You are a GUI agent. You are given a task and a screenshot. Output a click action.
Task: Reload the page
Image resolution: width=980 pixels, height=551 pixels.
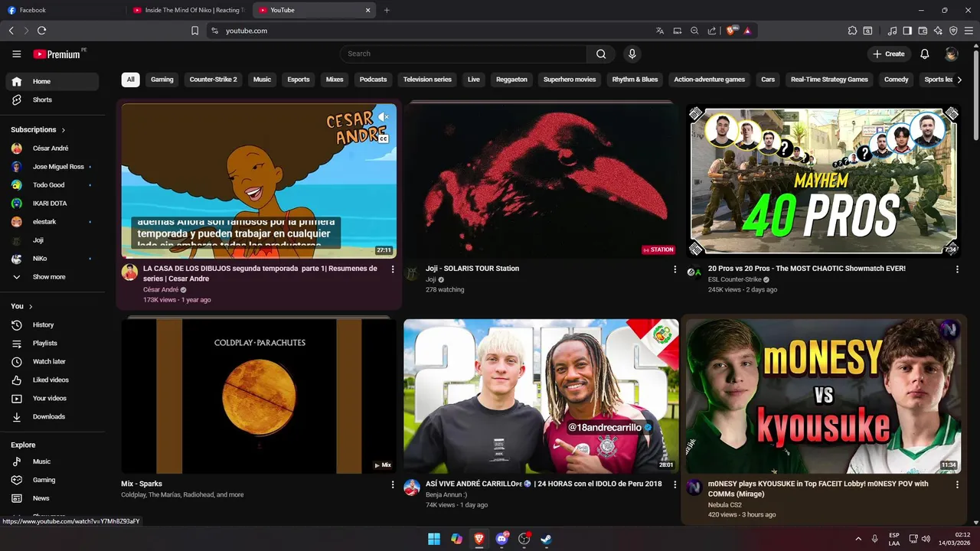click(x=41, y=31)
